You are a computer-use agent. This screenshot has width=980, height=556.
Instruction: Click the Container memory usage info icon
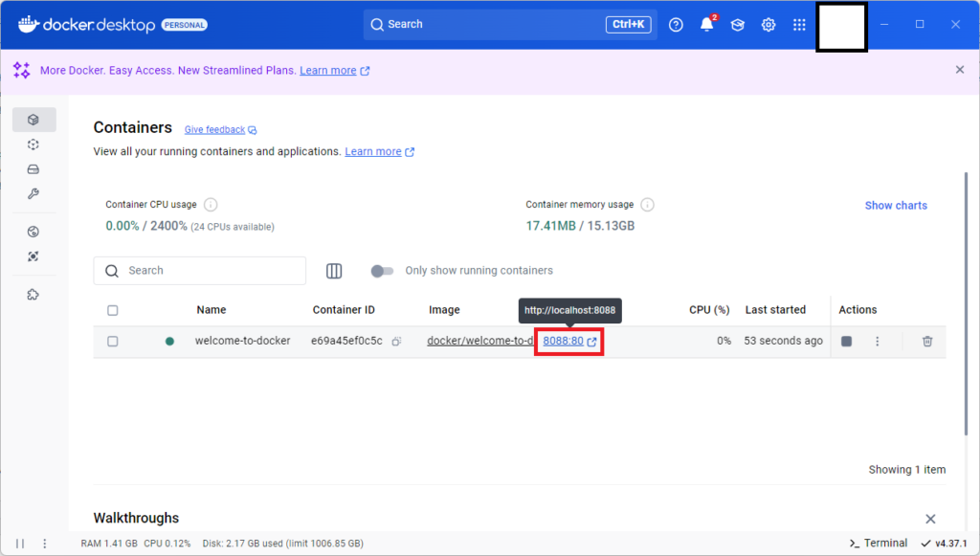tap(648, 204)
